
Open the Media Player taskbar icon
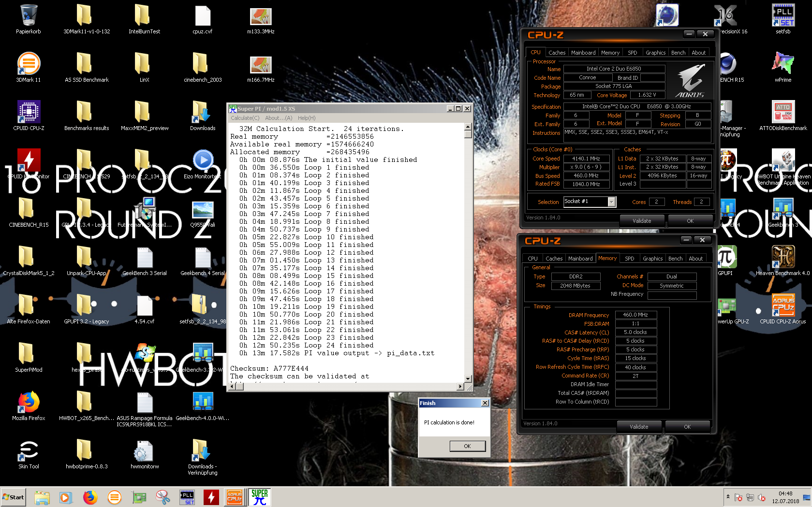click(66, 497)
